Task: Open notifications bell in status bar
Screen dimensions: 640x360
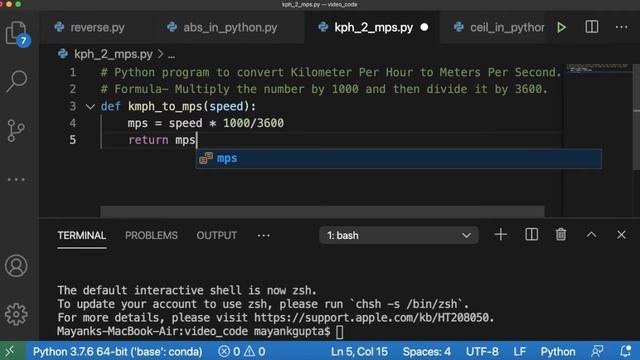Action: 625,351
